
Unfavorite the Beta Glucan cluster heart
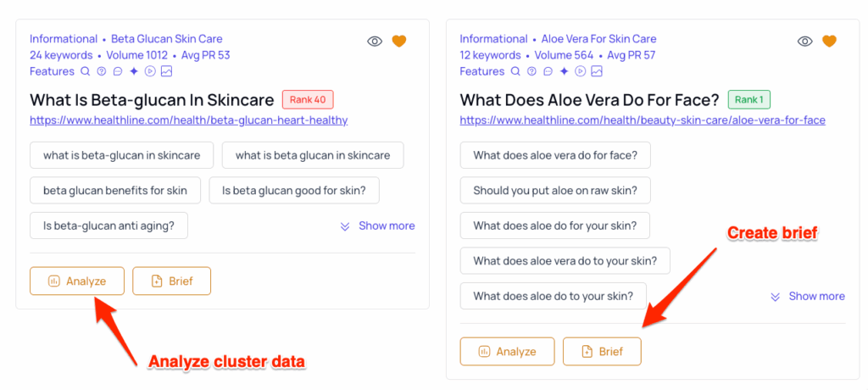click(x=399, y=41)
